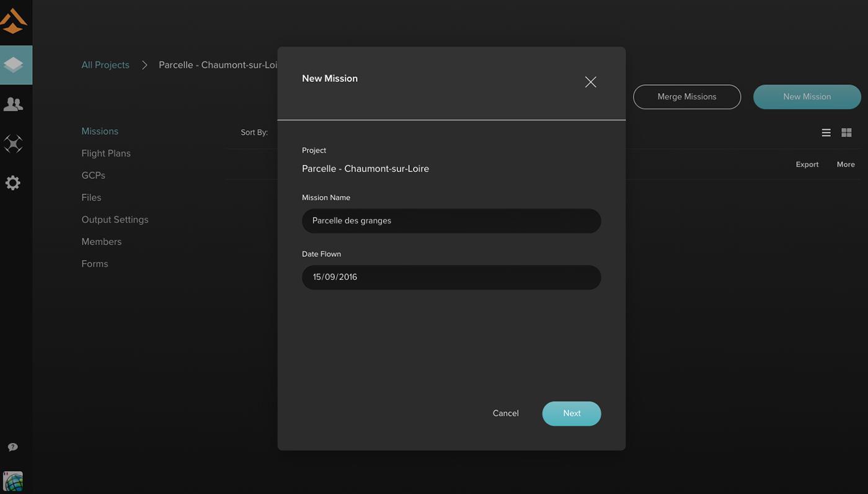This screenshot has height=494, width=868.
Task: Click the Next button
Action: (x=572, y=413)
